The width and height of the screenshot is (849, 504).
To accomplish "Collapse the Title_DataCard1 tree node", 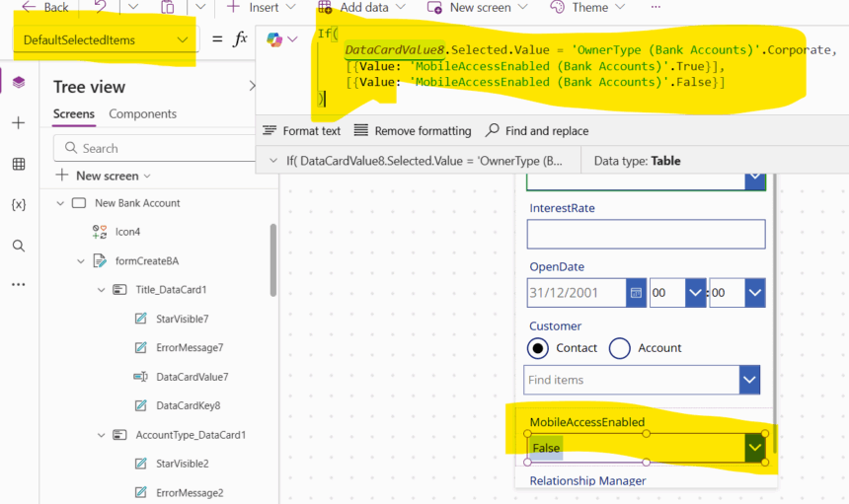I will click(x=102, y=290).
